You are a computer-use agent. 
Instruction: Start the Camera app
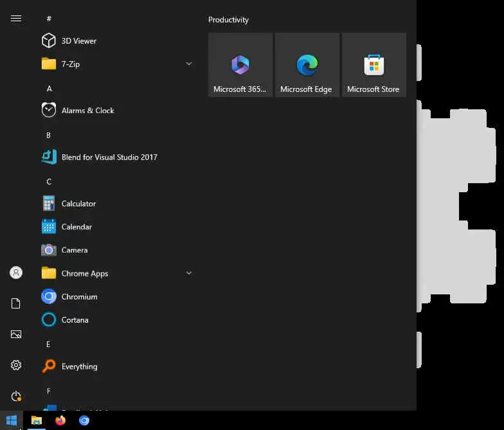click(117, 250)
